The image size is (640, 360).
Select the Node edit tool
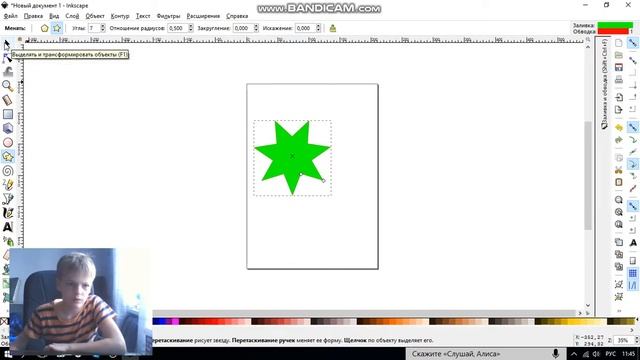7,59
